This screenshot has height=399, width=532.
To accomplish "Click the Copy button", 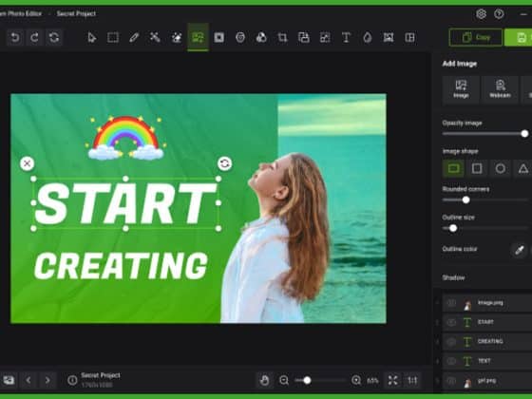I will coord(476,37).
